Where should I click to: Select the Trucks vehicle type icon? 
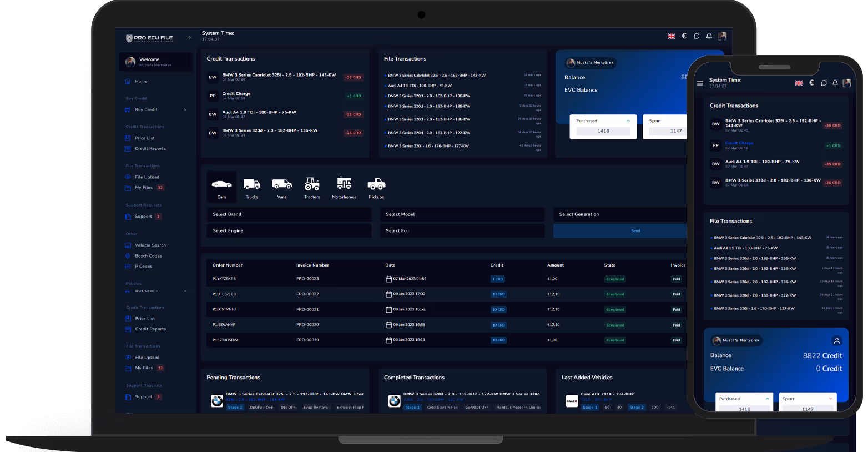pos(252,187)
